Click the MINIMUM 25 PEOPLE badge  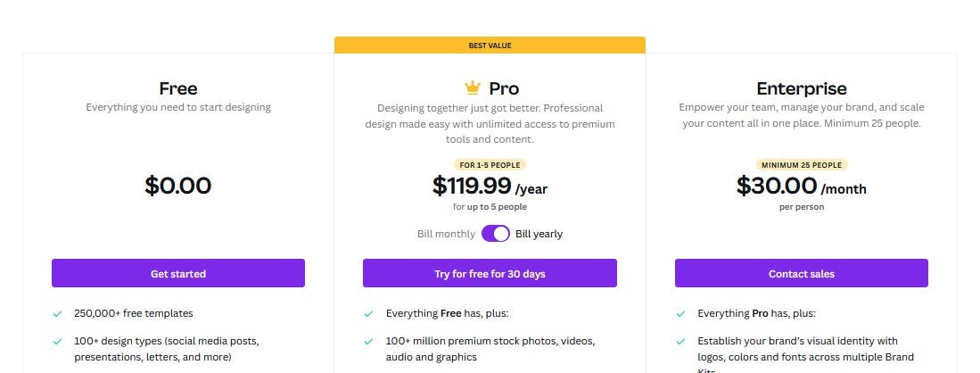tap(801, 165)
